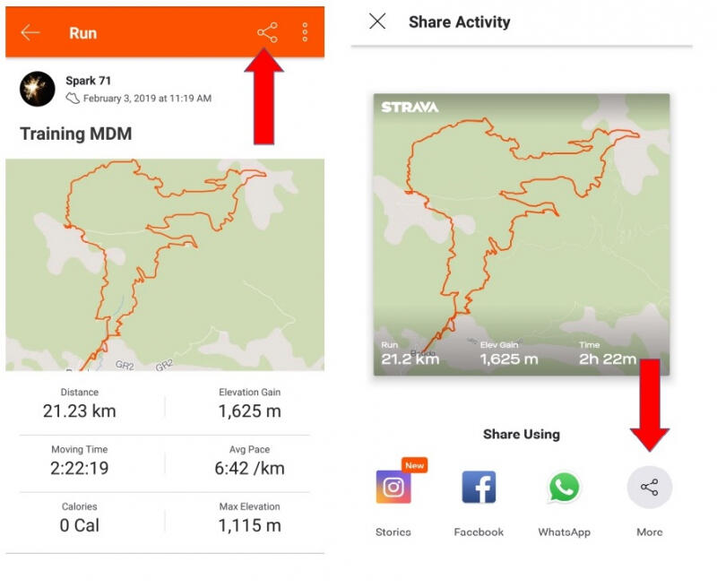Share activity via WhatsApp icon
The height and width of the screenshot is (588, 717).
click(x=564, y=488)
